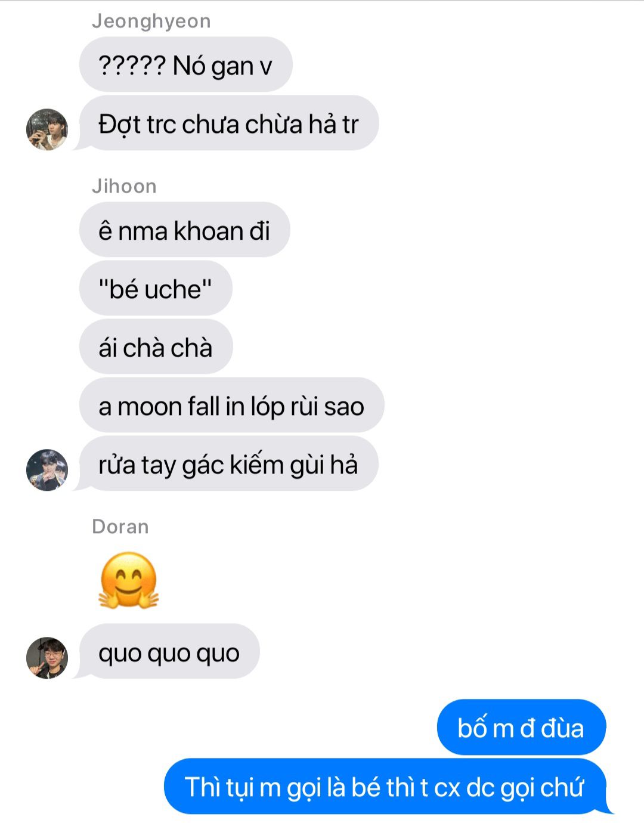Click the question marks in Jeonghyeon's first message
Image resolution: width=644 pixels, height=823 pixels.
(x=132, y=65)
